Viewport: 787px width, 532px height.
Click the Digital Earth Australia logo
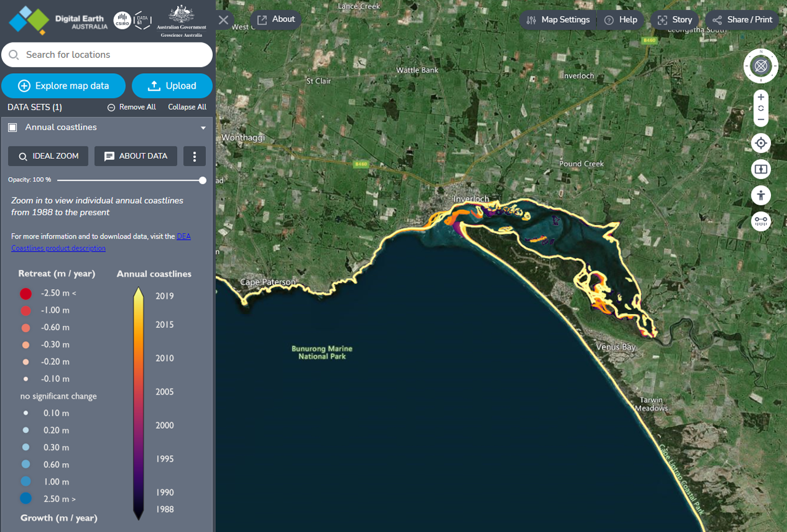(58, 22)
